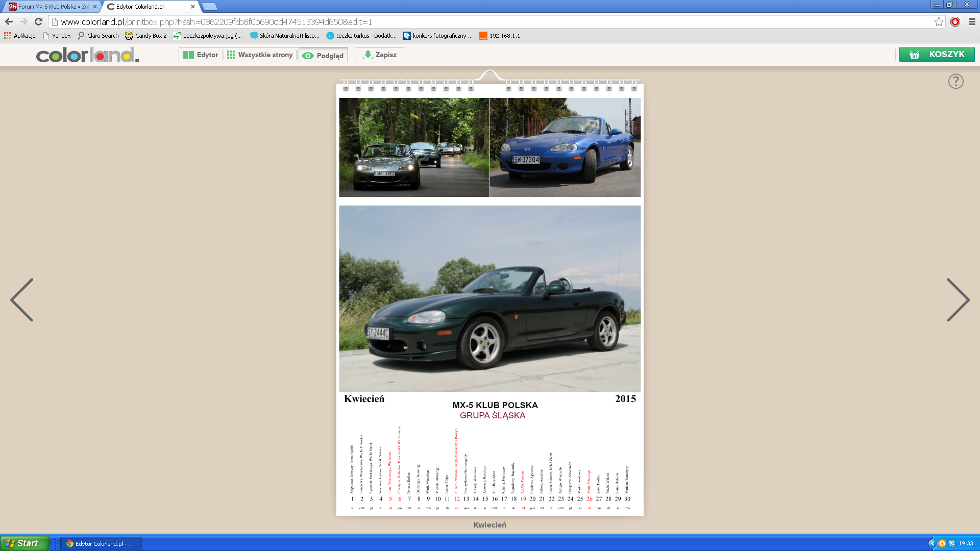Bookmark this page with the star
Viewport: 980px width, 551px height.
point(939,21)
